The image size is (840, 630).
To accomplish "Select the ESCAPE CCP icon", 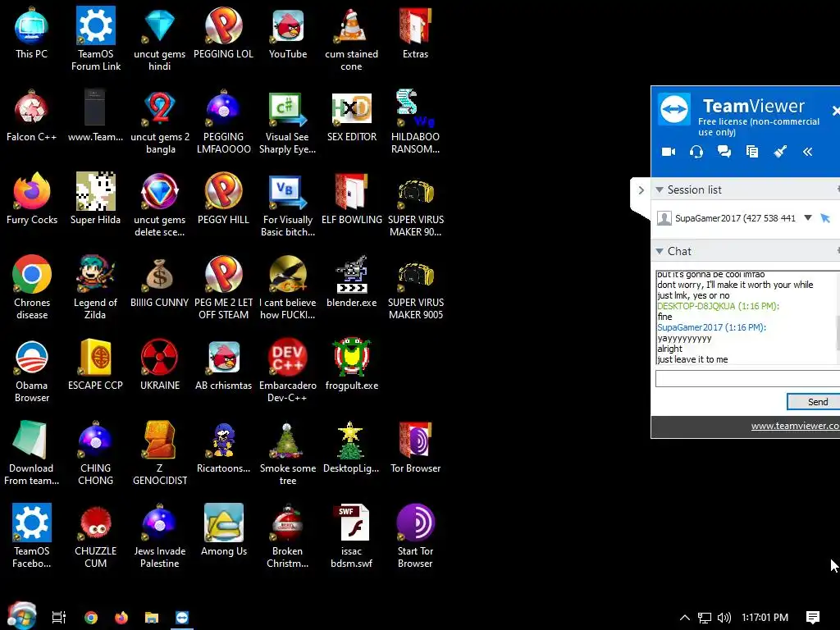I will [x=95, y=365].
